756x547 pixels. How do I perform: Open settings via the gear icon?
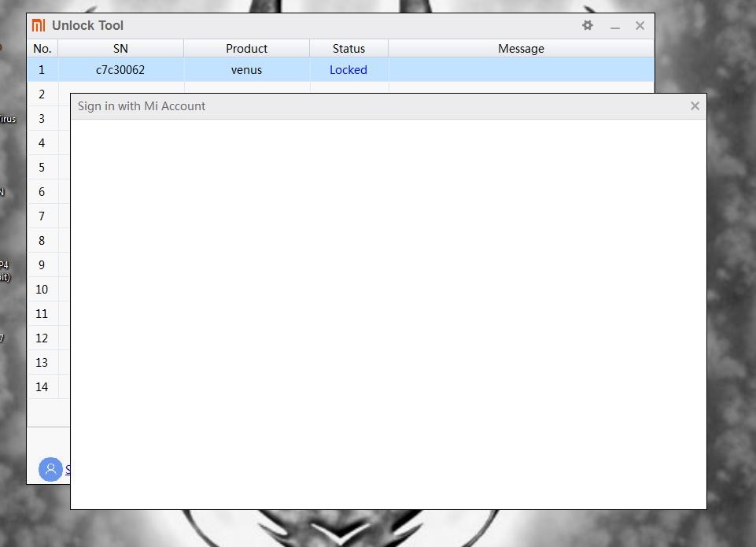(x=587, y=25)
